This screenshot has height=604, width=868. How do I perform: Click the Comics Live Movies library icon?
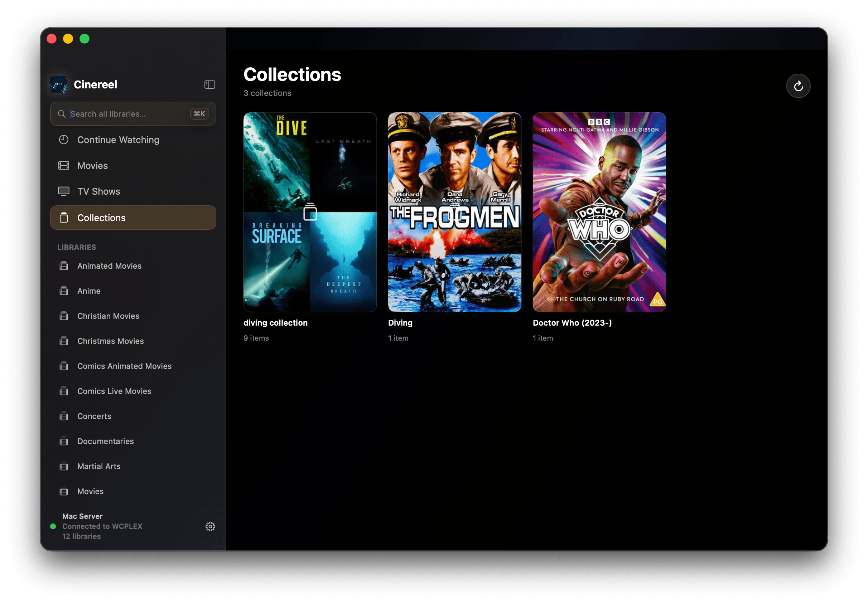[63, 391]
